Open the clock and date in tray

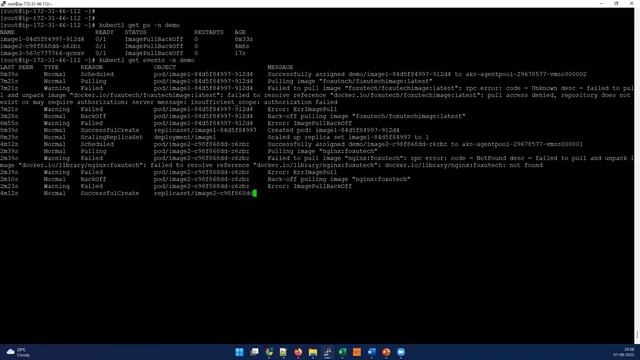coord(623,352)
